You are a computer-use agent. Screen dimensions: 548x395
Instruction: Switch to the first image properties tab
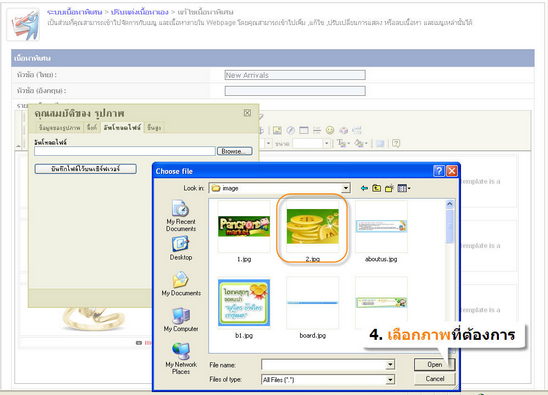[x=59, y=128]
